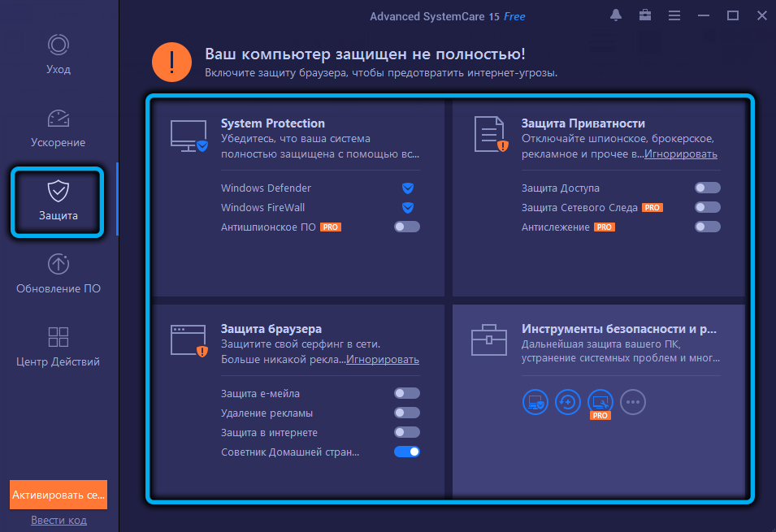Switch to the Ускорение tab
The height and width of the screenshot is (532, 776).
(59, 128)
